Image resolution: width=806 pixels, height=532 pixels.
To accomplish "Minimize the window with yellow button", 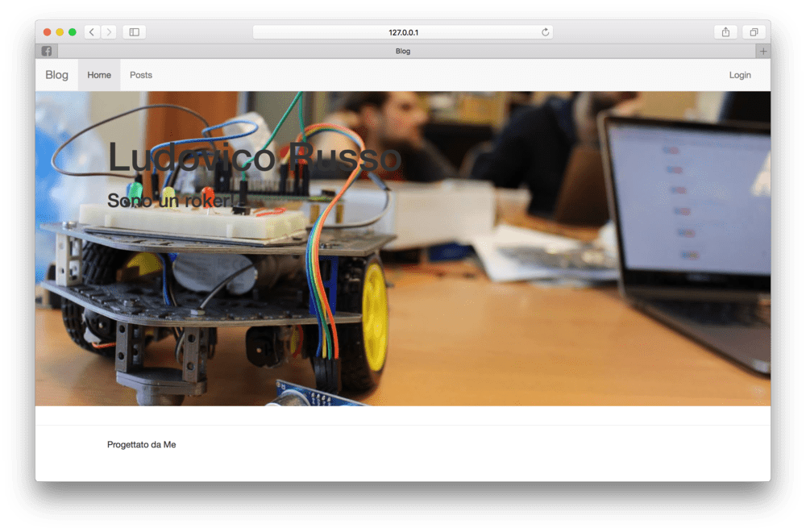I will pos(60,32).
